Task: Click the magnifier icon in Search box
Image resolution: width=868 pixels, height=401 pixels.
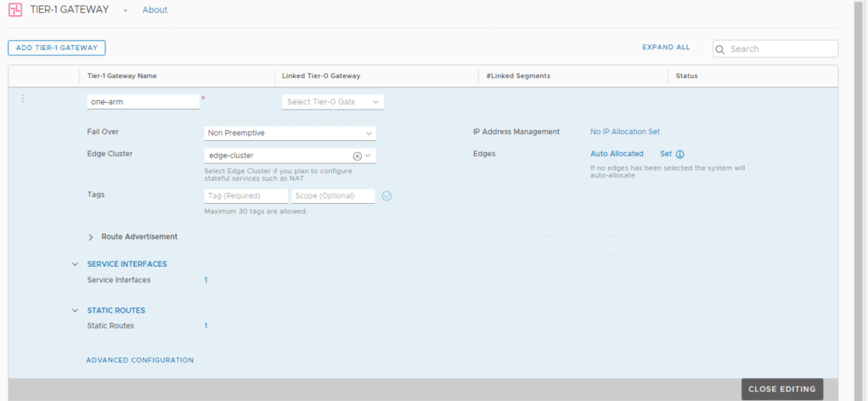Action: coord(721,49)
